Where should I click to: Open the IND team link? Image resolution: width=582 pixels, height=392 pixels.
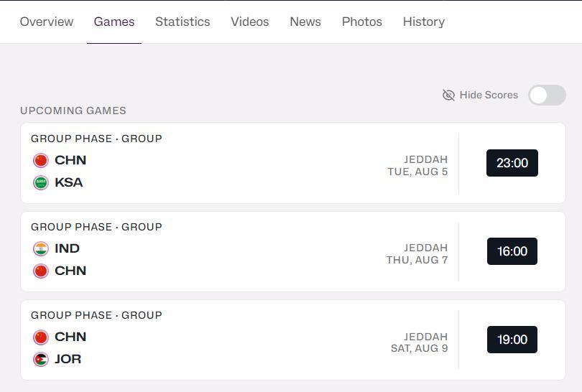(68, 248)
